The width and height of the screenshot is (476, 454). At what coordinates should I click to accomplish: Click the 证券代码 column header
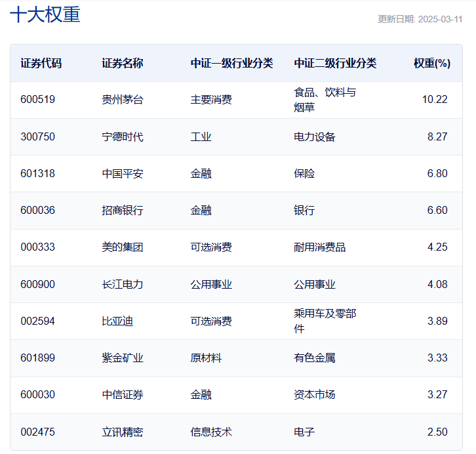point(41,63)
